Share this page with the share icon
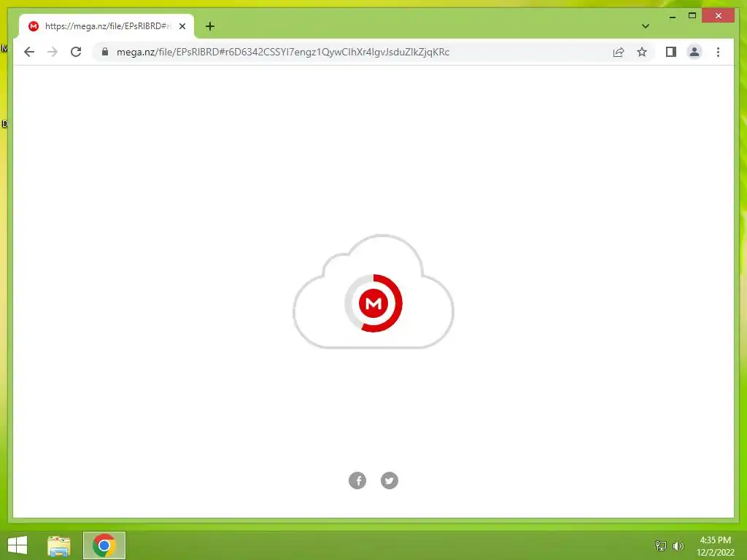 (x=619, y=52)
